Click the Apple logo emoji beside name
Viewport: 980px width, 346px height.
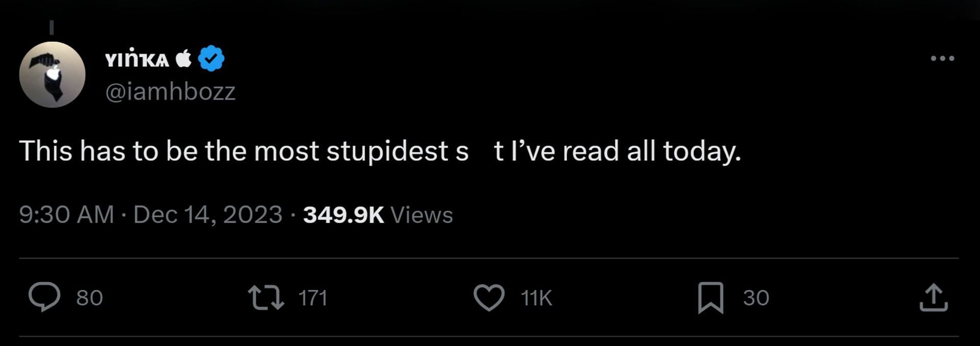point(183,58)
